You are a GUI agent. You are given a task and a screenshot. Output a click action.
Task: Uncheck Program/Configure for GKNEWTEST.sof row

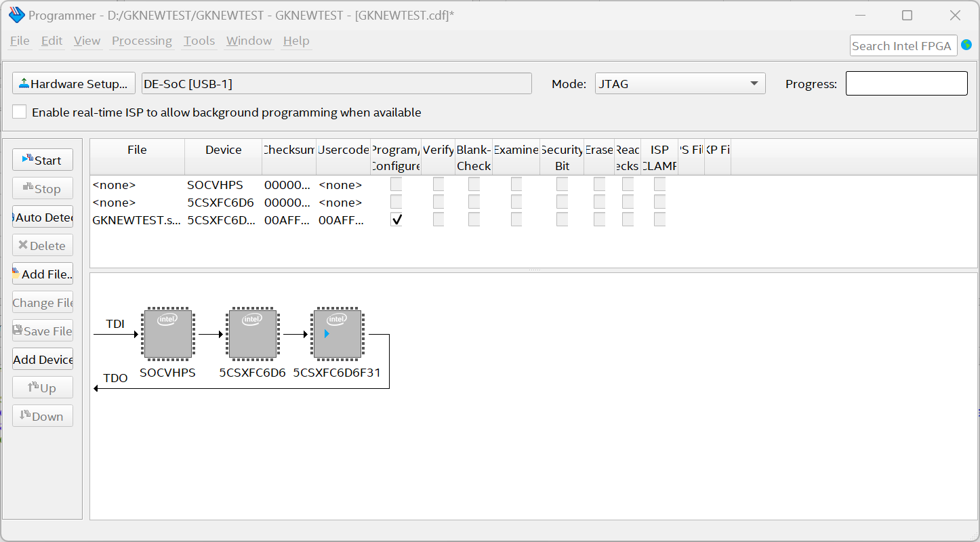click(x=396, y=219)
